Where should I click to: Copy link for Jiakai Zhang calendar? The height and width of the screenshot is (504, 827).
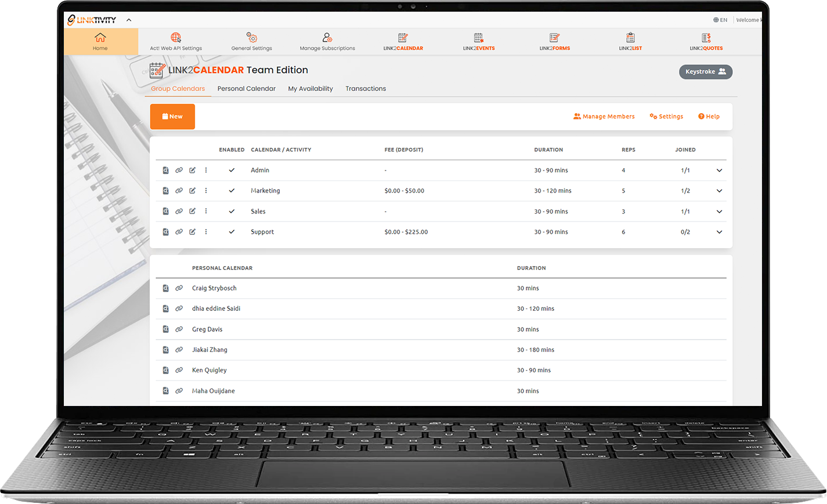coord(179,350)
